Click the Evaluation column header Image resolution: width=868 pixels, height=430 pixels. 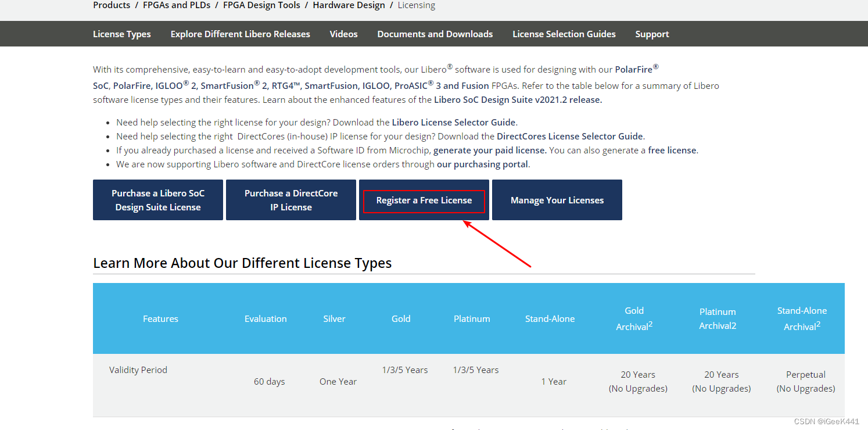pyautogui.click(x=266, y=318)
